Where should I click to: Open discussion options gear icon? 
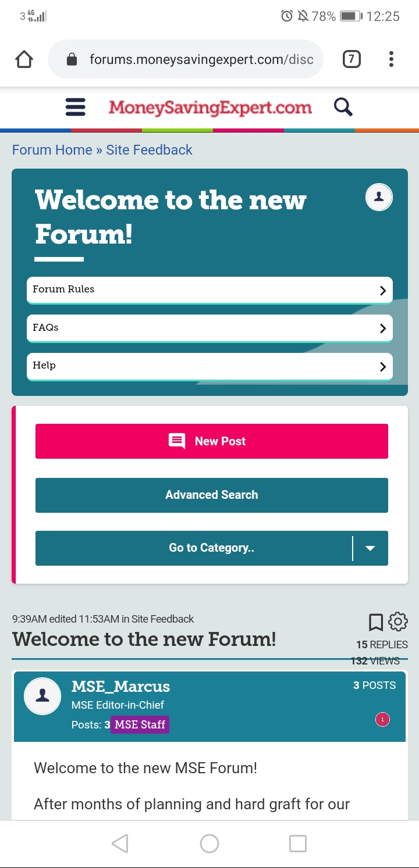click(x=398, y=621)
